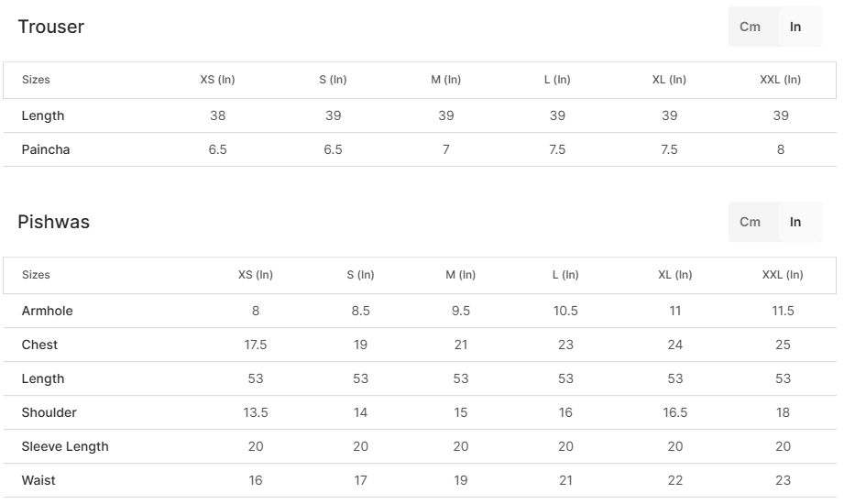Click the Sleeve Length row label
This screenshot has height=504, width=844.
pos(65,446)
